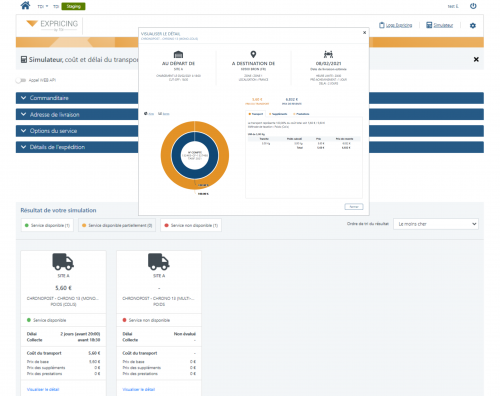Viewport: 500px width, 396px height.
Task: Click the clipboard logs icon
Action: (382, 25)
